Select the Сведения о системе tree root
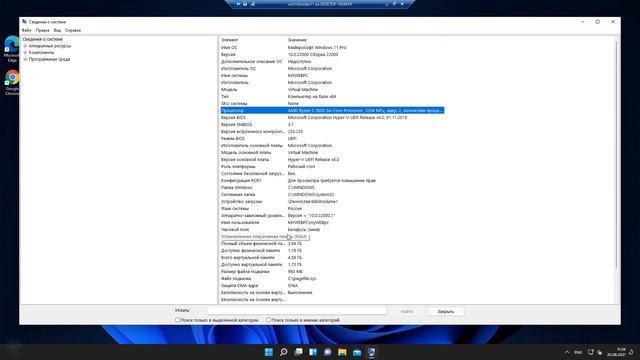Screen dimensions: 640x360 coord(42,39)
